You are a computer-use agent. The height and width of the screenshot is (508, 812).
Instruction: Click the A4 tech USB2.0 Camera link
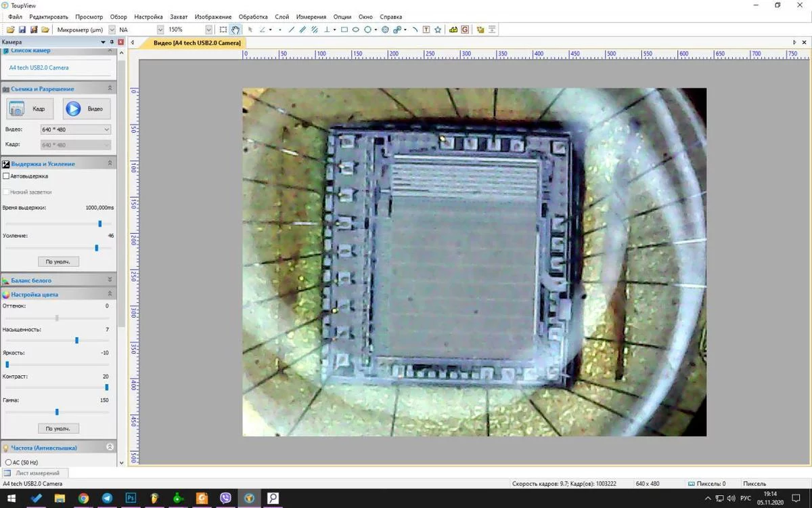[x=39, y=68]
